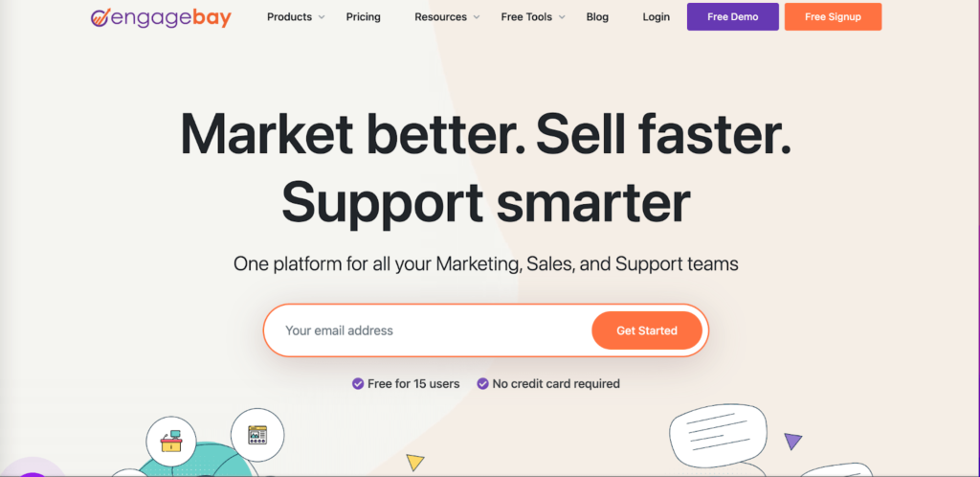980x477 pixels.
Task: Click the Market better Sell faster headline
Action: (x=486, y=135)
